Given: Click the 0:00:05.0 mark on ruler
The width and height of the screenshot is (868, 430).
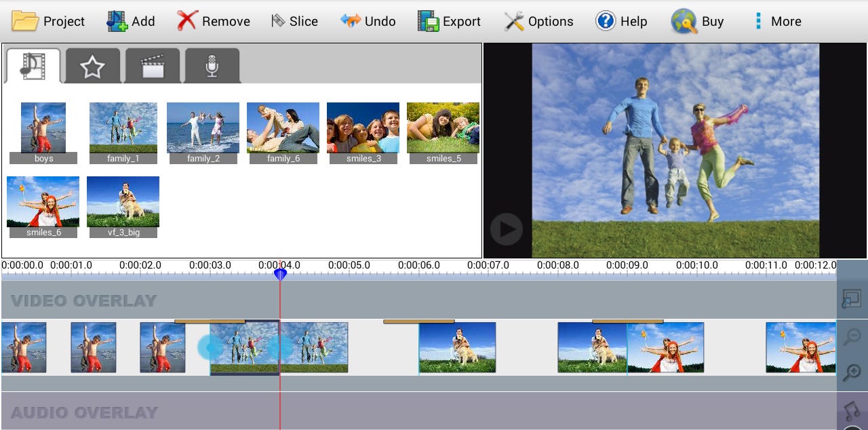Looking at the screenshot, I should pyautogui.click(x=349, y=265).
